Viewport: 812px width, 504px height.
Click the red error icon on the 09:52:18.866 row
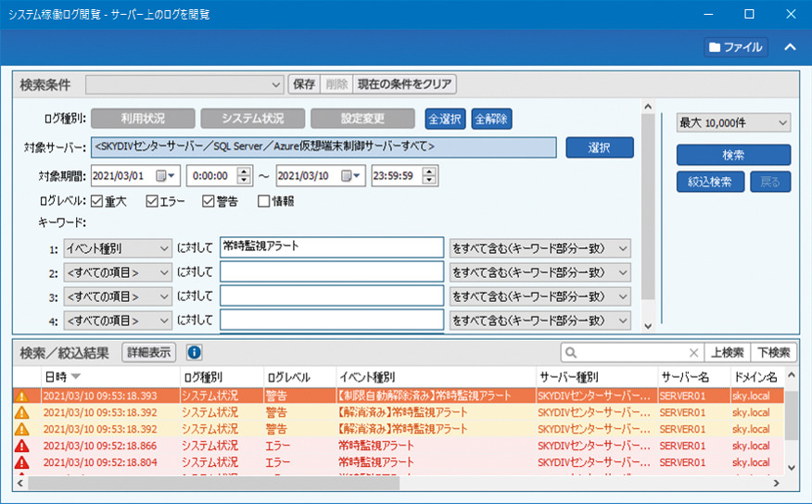pos(22,446)
